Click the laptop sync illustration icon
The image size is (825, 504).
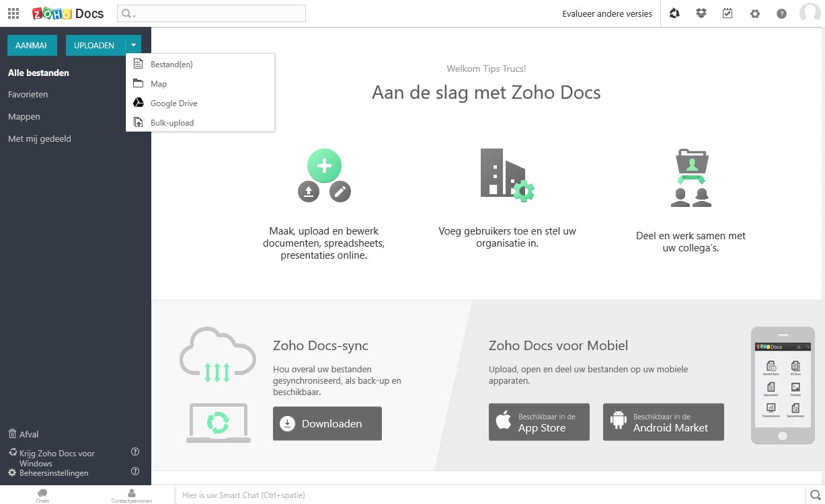point(218,423)
